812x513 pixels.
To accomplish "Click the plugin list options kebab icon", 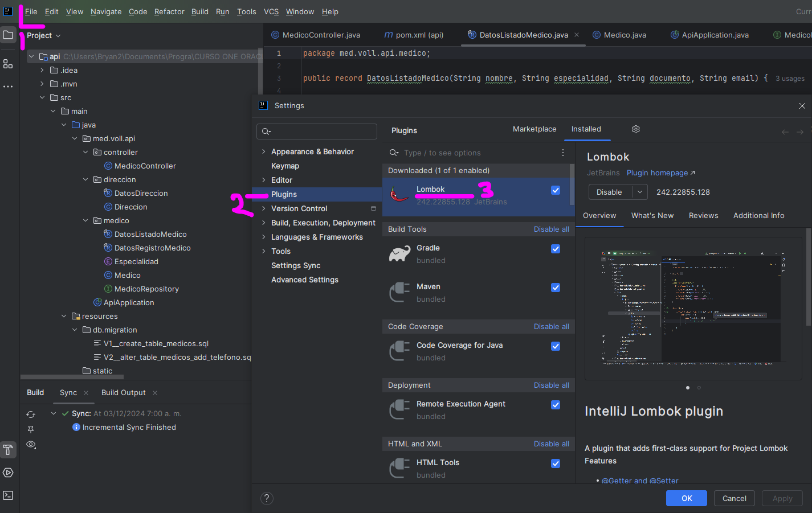I will pos(563,153).
